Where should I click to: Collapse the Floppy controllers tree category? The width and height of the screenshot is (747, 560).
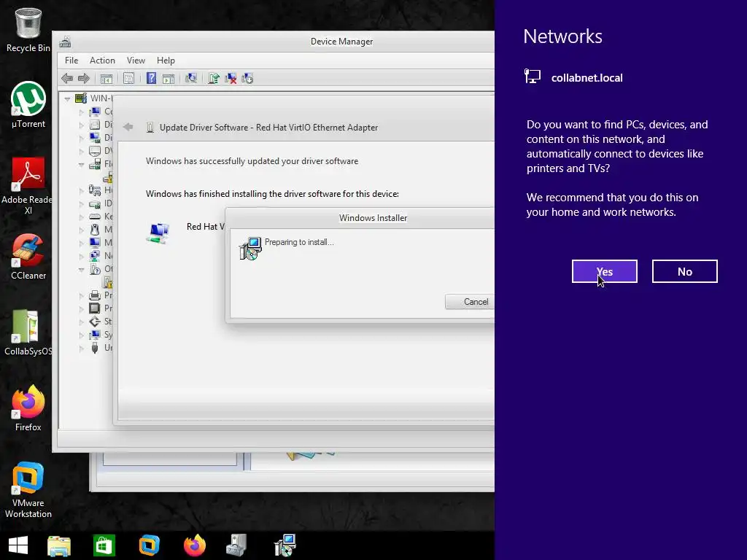(x=82, y=164)
